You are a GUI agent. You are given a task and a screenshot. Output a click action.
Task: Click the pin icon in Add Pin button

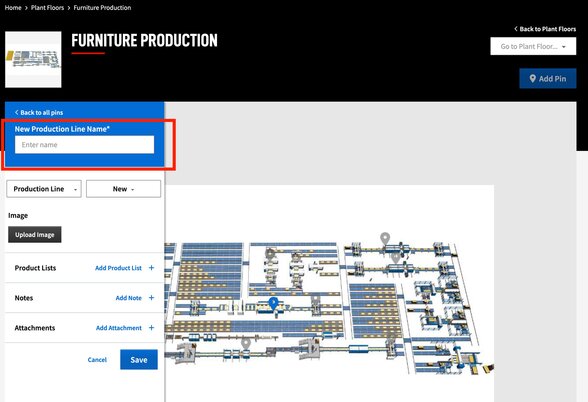(532, 79)
